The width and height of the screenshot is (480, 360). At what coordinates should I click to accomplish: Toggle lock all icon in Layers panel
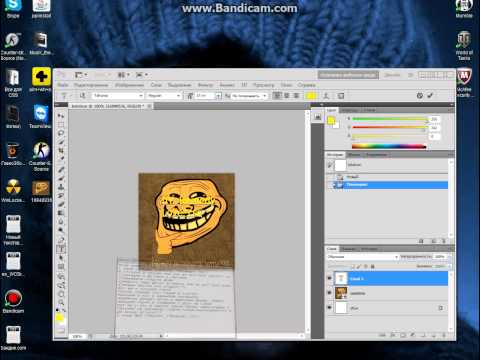[373, 266]
